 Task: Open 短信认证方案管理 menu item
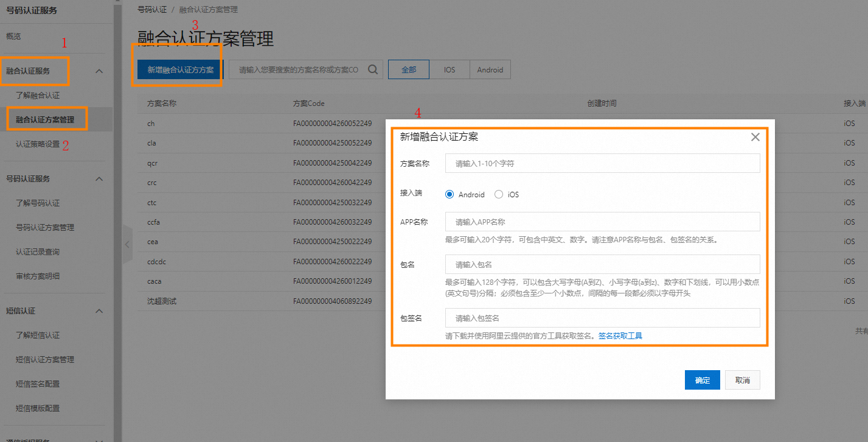pos(45,360)
